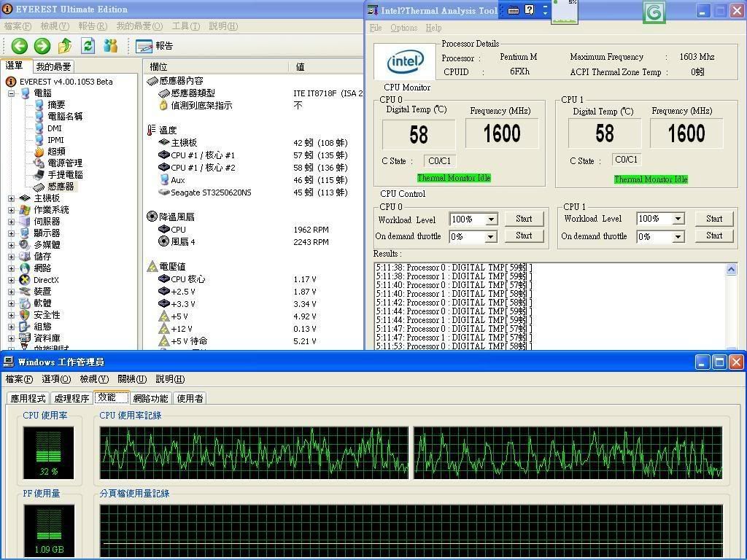The width and height of the screenshot is (747, 560).
Task: Start CPU 1 on demand throttle
Action: tap(714, 236)
